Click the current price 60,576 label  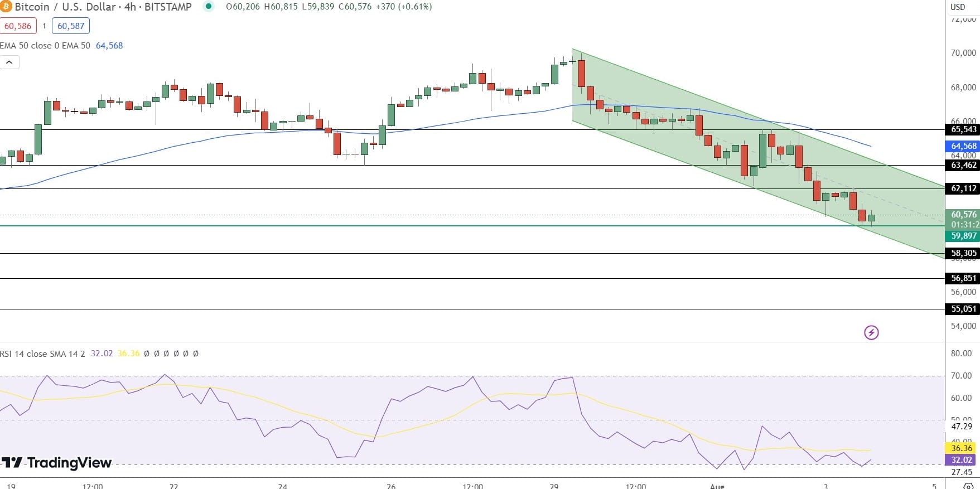click(x=963, y=214)
